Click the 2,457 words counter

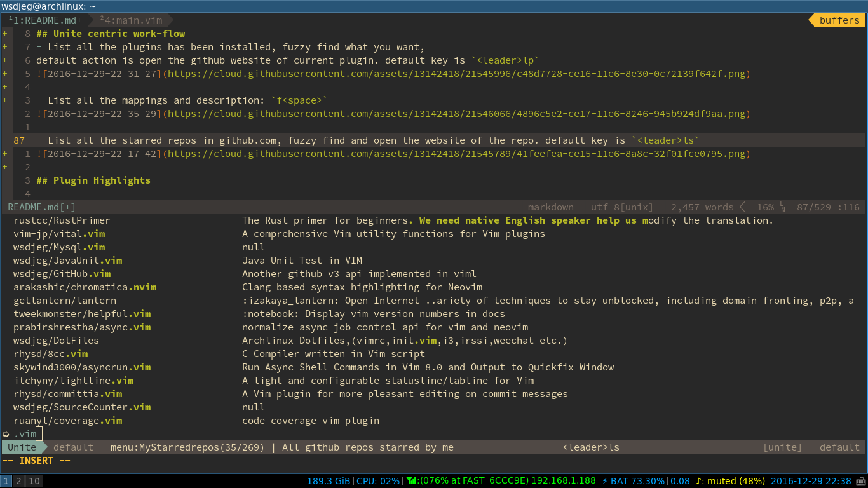click(x=702, y=207)
